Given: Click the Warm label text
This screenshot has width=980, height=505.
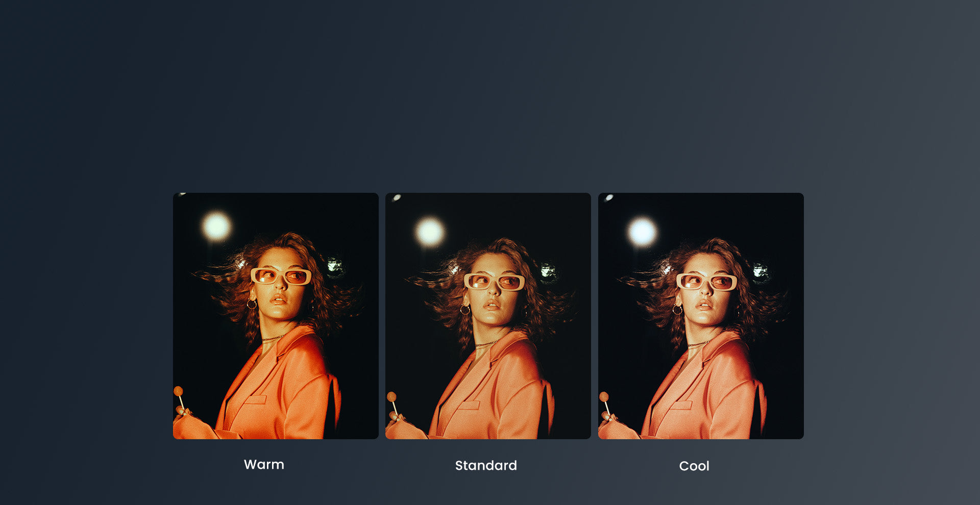Looking at the screenshot, I should 264,465.
